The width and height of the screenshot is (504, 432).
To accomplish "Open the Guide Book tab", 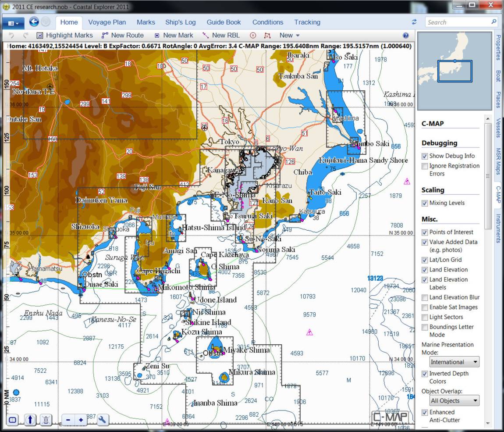I will click(224, 22).
